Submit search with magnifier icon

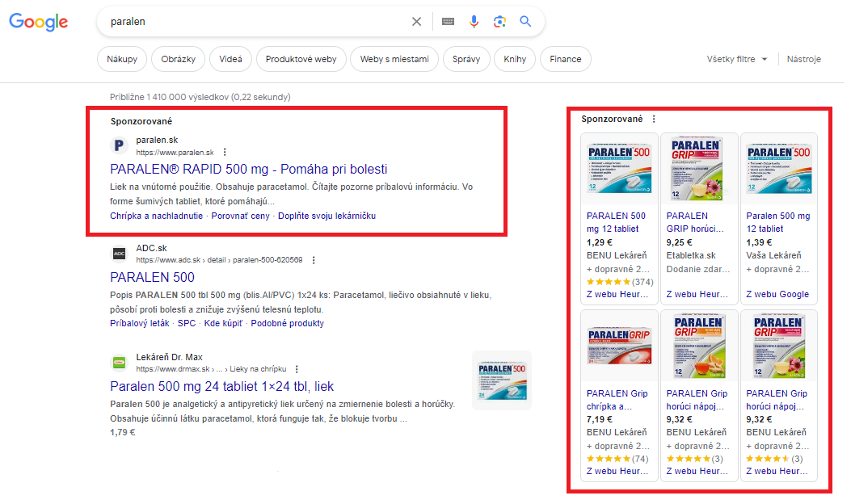(x=525, y=22)
